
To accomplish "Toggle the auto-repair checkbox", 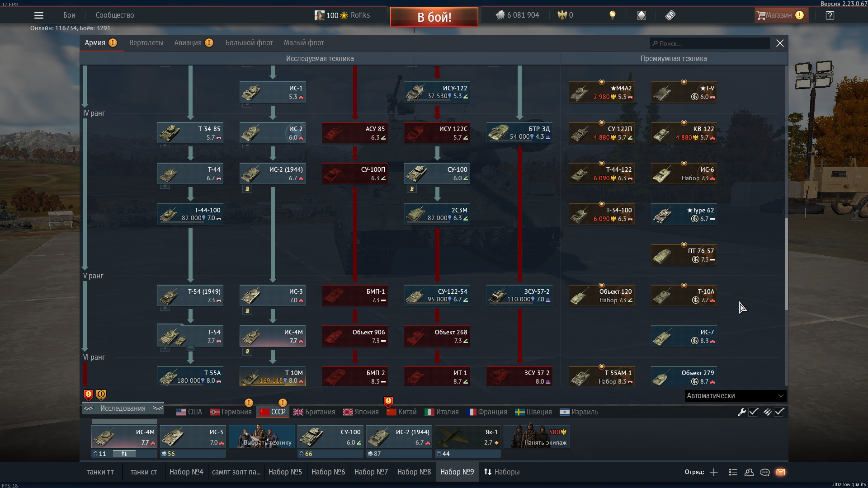I will click(753, 412).
